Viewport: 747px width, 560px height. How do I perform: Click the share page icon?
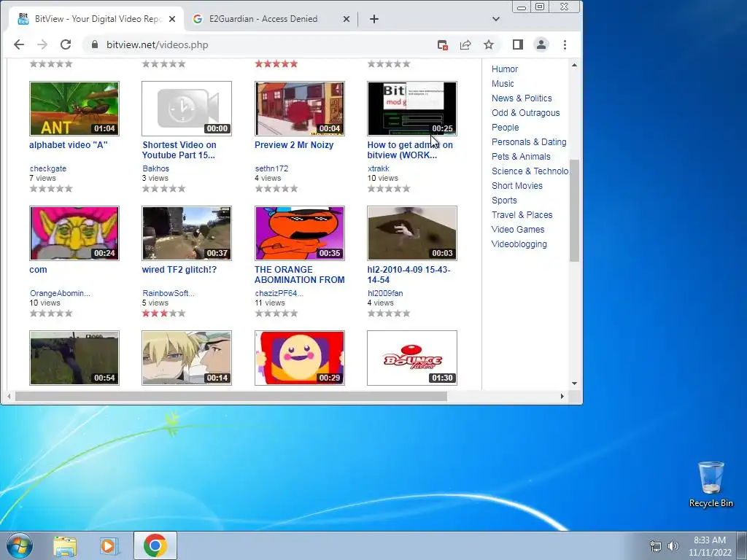click(465, 44)
